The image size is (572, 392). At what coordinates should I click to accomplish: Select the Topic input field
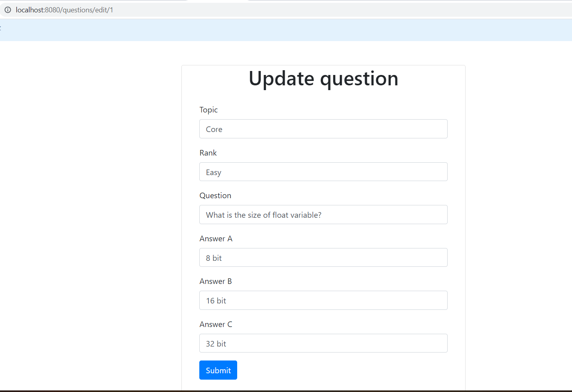click(x=323, y=129)
